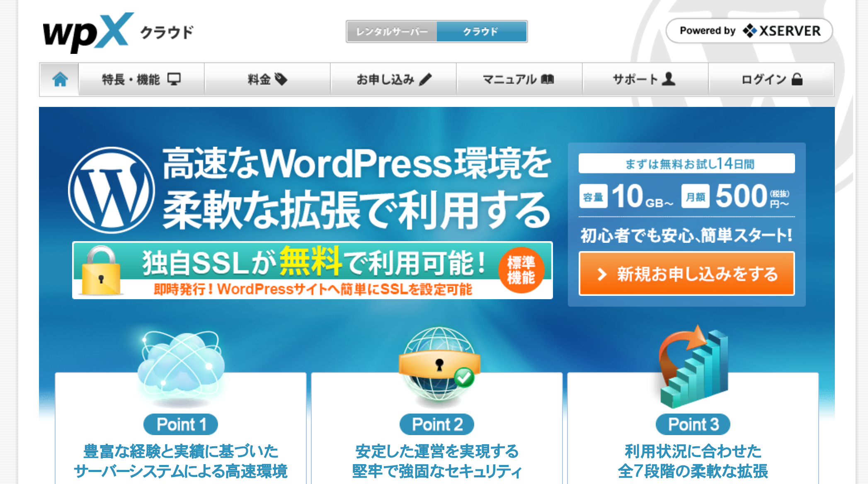Open the サポート menu item

[x=645, y=79]
